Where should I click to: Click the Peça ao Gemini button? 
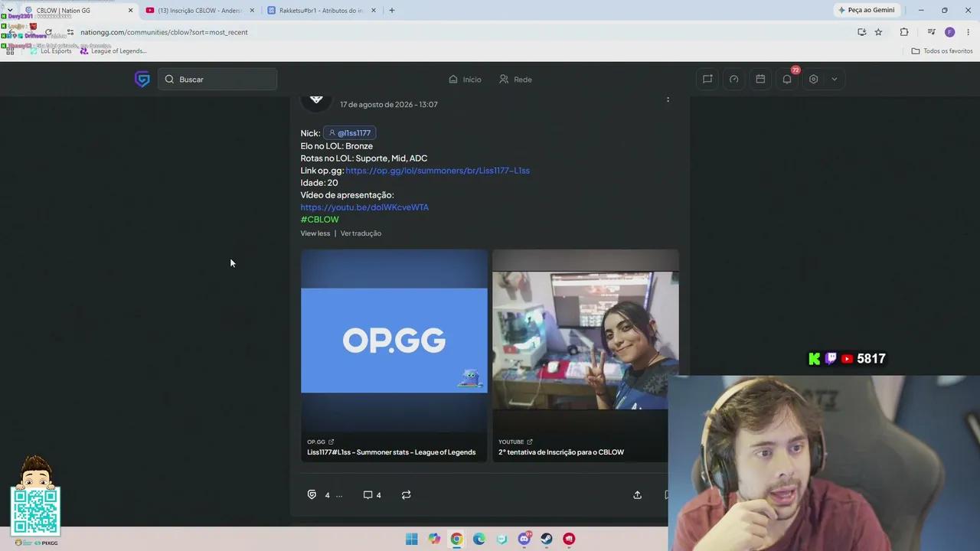(x=867, y=10)
